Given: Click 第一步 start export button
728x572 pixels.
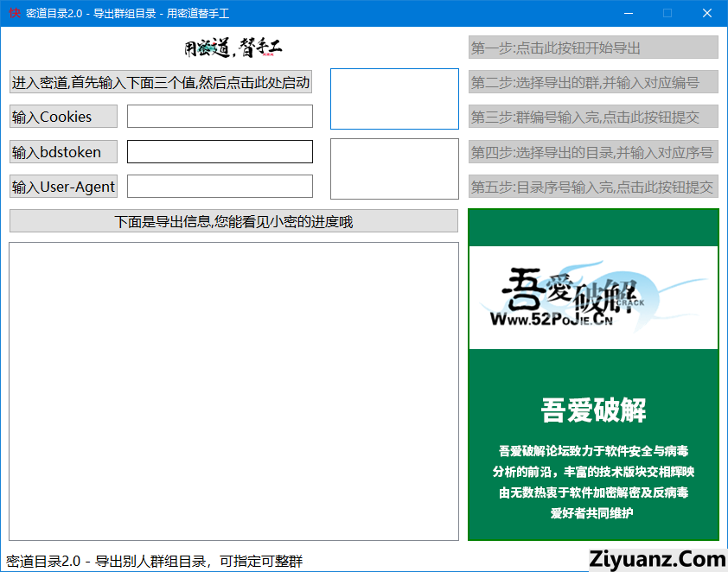Looking at the screenshot, I should [x=593, y=48].
